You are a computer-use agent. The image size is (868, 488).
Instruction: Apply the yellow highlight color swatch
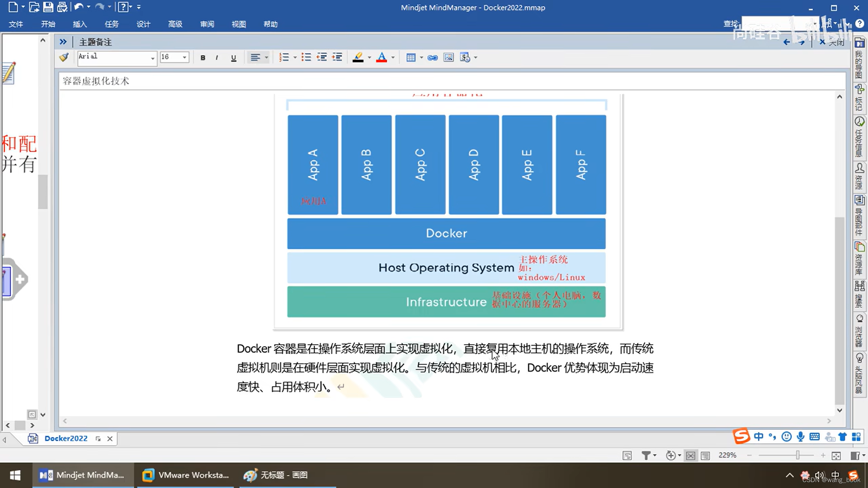(x=358, y=57)
